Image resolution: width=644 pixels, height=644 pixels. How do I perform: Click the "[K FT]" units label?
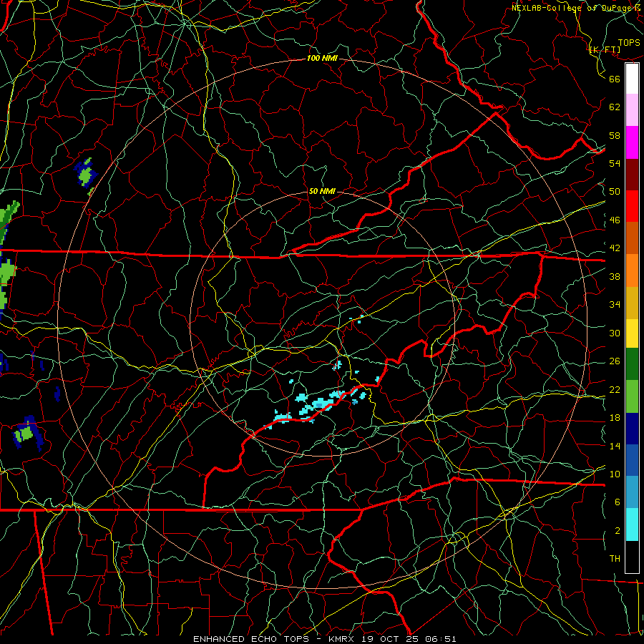point(605,50)
